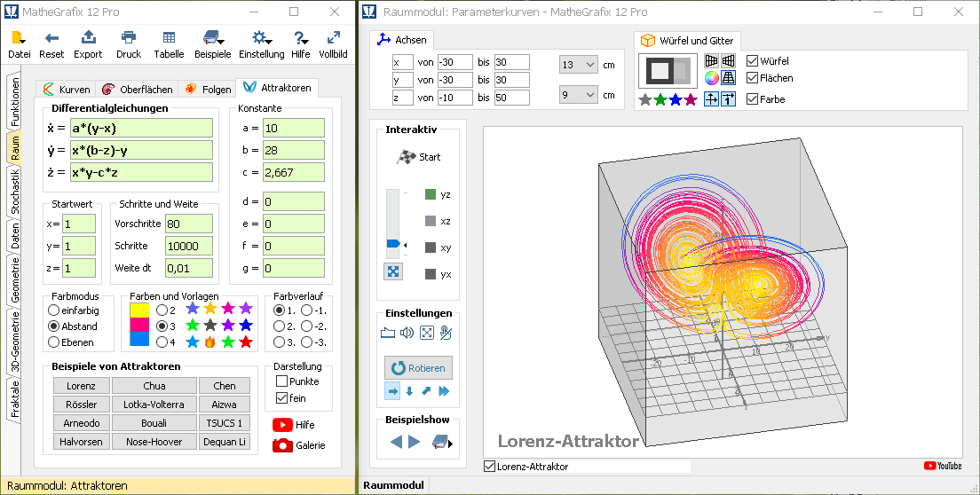The height and width of the screenshot is (495, 980).
Task: Select the downward rotation arrow
Action: [x=409, y=391]
